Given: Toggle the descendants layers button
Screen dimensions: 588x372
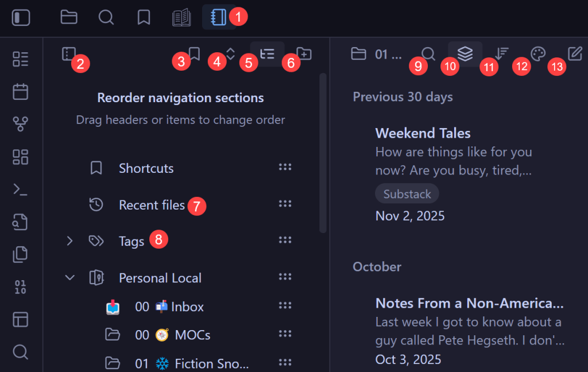Looking at the screenshot, I should click(x=465, y=54).
